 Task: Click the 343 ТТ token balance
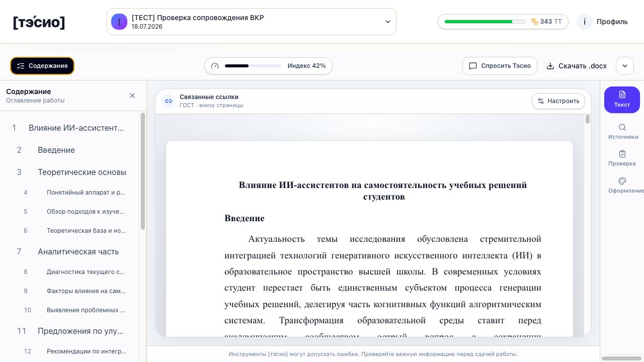click(551, 22)
